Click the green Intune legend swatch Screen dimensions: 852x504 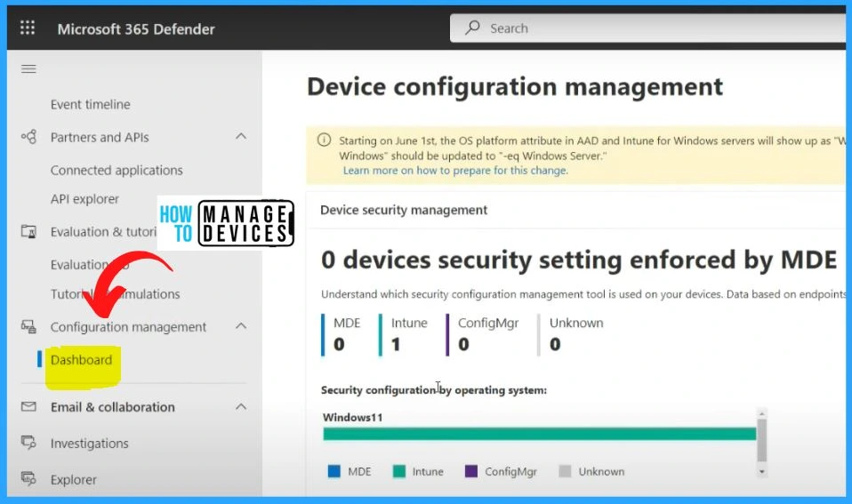tap(398, 471)
